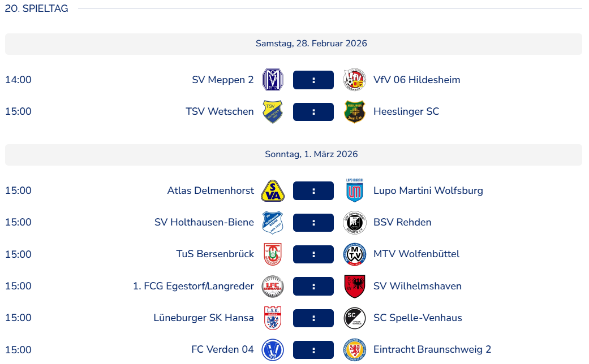
Task: Click the TSV Wetschen club crest
Action: [x=272, y=111]
